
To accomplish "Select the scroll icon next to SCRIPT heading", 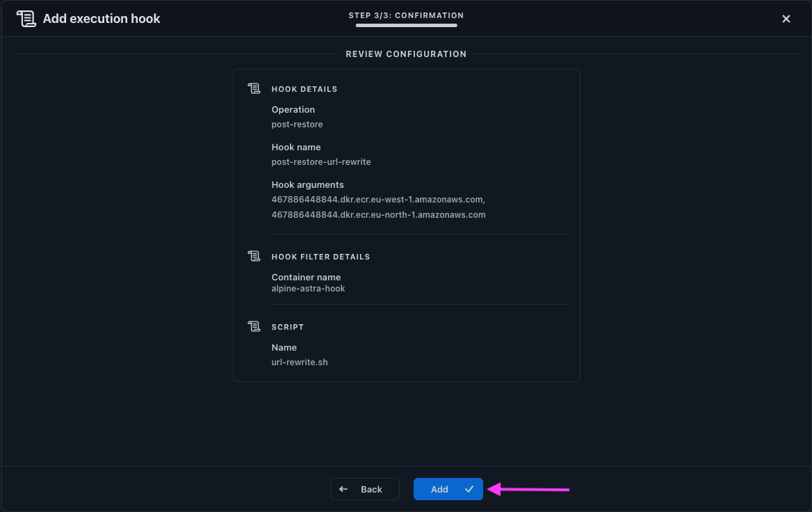I will pos(254,326).
